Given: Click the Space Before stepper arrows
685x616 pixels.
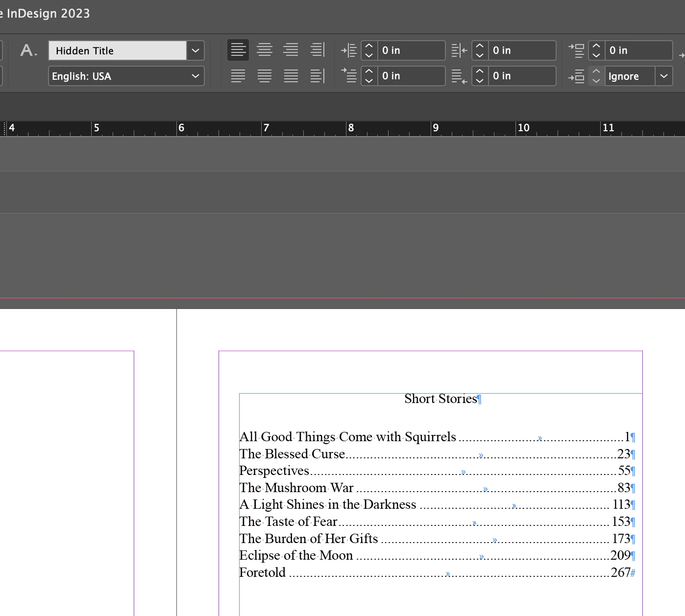Looking at the screenshot, I should point(596,50).
